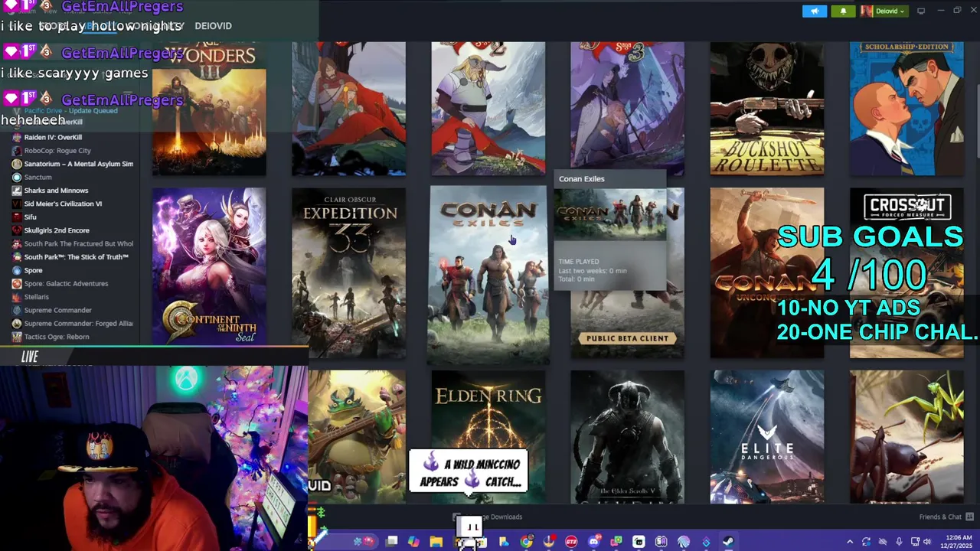Open Steam announcements megaphone button
Viewport: 980px width, 551px height.
pos(814,11)
